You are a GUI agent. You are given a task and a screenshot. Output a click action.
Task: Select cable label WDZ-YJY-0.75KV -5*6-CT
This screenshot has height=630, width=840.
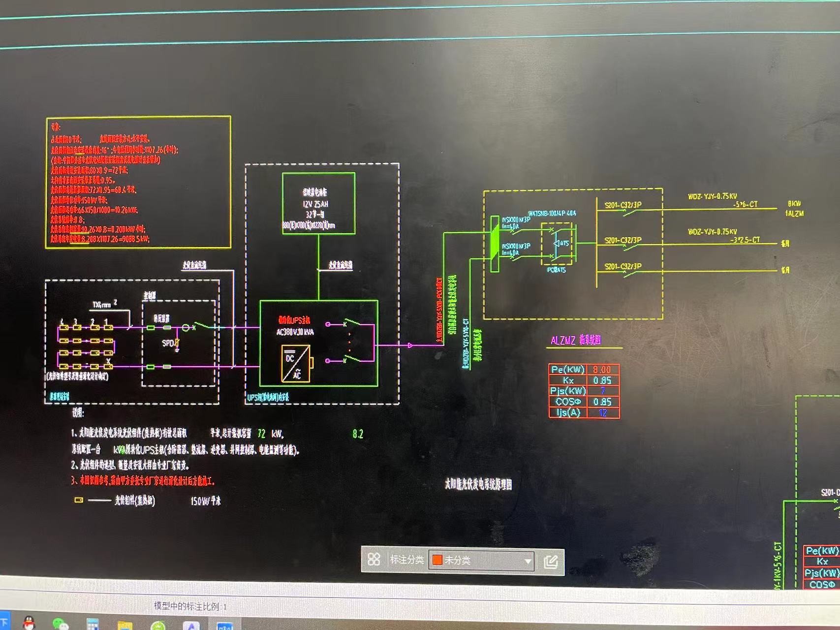coord(722,200)
